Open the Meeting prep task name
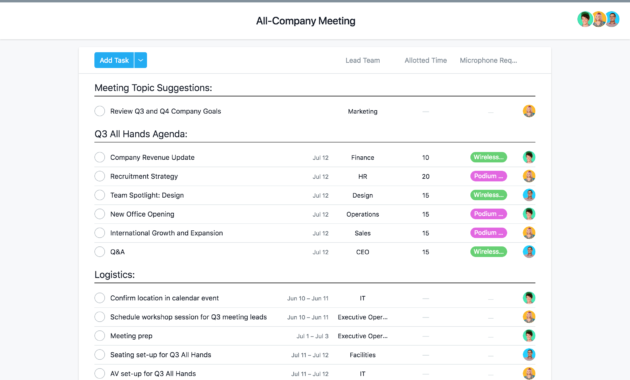 (131, 336)
